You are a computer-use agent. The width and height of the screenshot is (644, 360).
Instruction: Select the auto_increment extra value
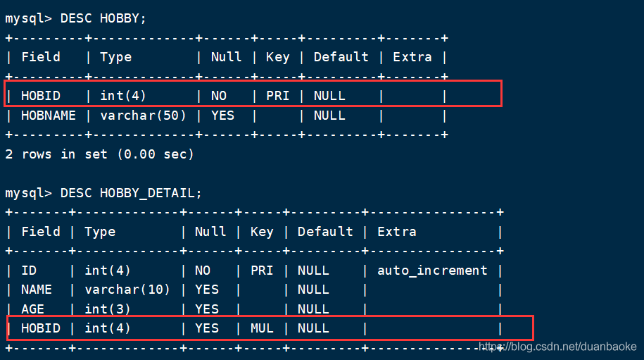432,271
